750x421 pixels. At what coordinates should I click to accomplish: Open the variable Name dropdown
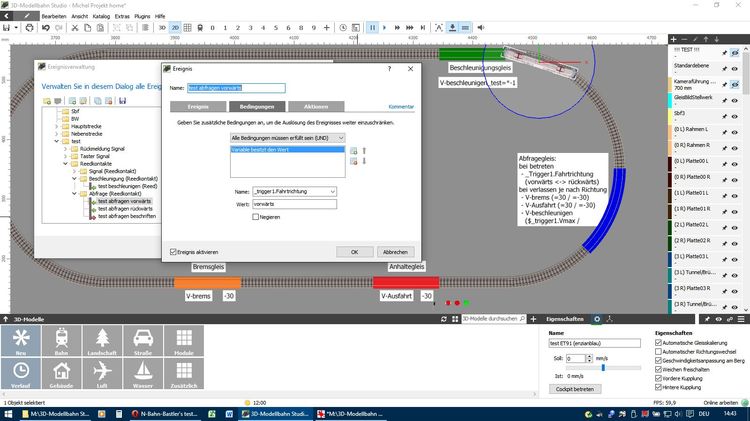click(294, 191)
